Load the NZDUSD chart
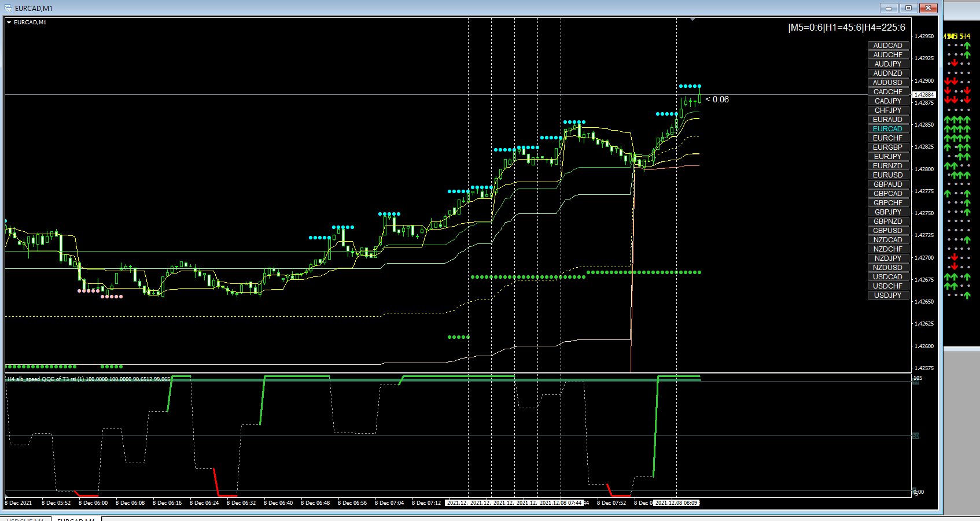This screenshot has height=521, width=980. coord(888,268)
